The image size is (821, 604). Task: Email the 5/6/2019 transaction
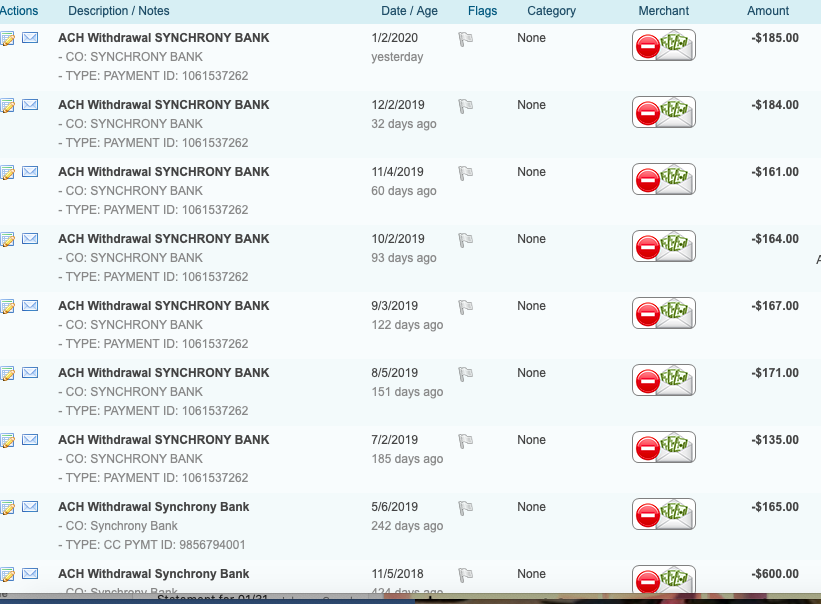[30, 507]
